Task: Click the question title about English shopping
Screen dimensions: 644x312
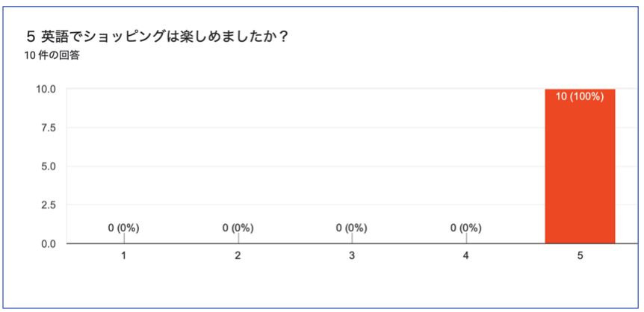Action: pos(158,37)
